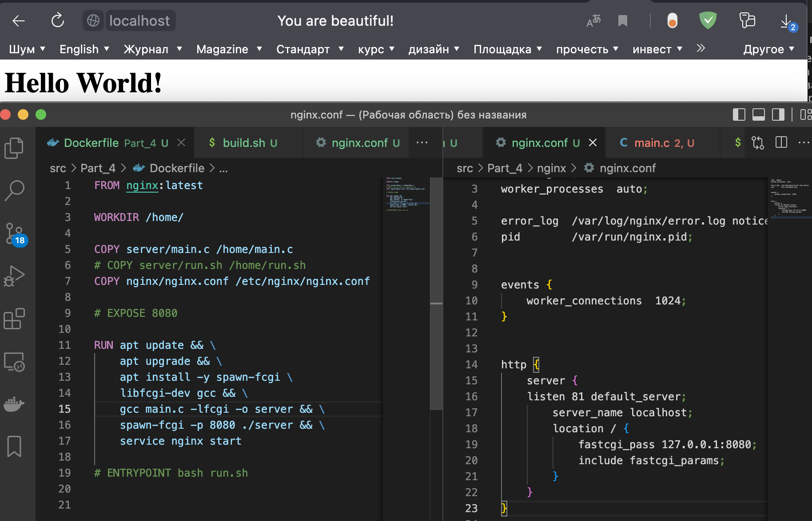
Task: Toggle the bottom panel layout button
Action: click(758, 114)
